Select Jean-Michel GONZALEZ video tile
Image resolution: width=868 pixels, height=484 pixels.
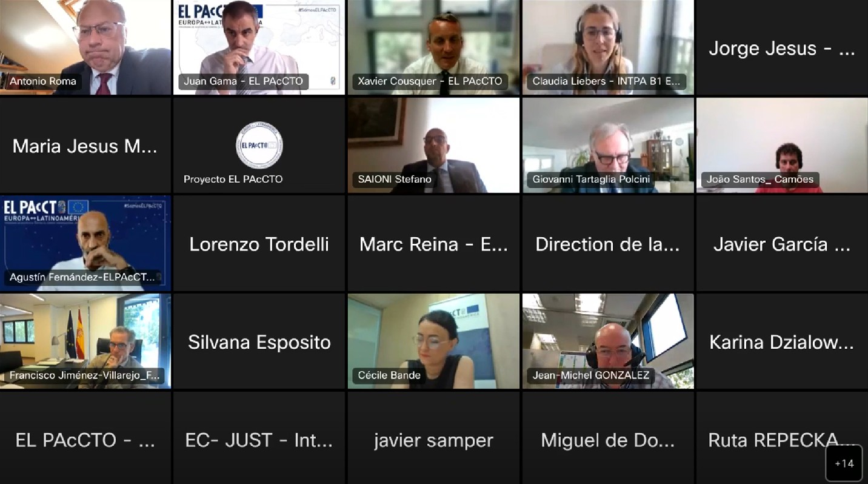(608, 341)
